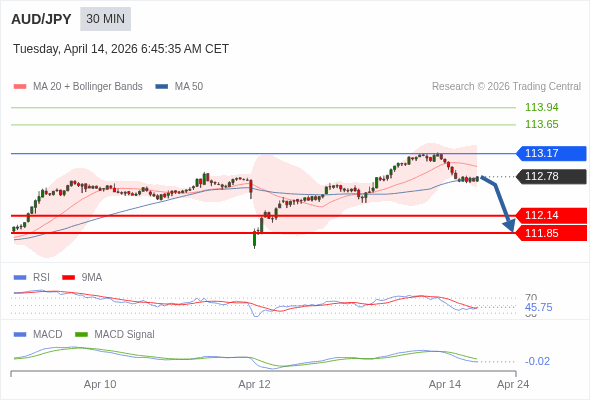
Task: Click the 9MA red legend swatch
Action: click(68, 278)
